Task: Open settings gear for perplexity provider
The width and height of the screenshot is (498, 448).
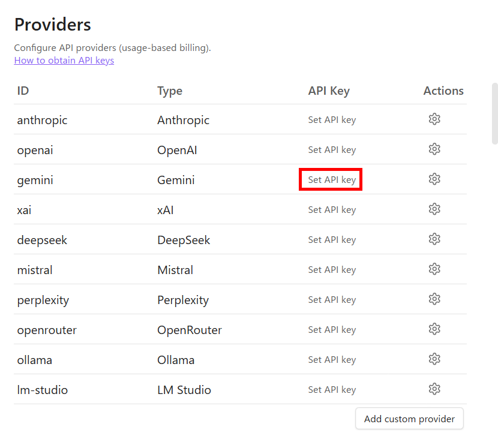Action: (434, 299)
